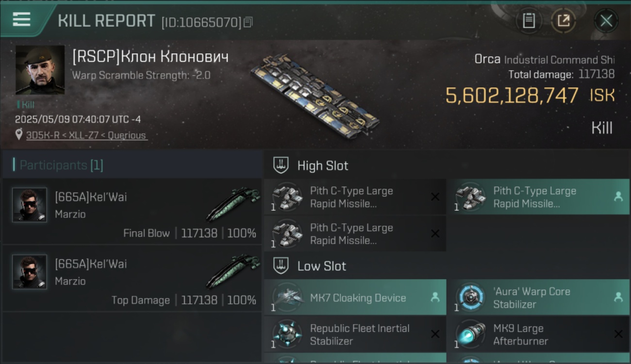Open Final Blow pilot Kel'Wai's portrait

click(x=30, y=205)
